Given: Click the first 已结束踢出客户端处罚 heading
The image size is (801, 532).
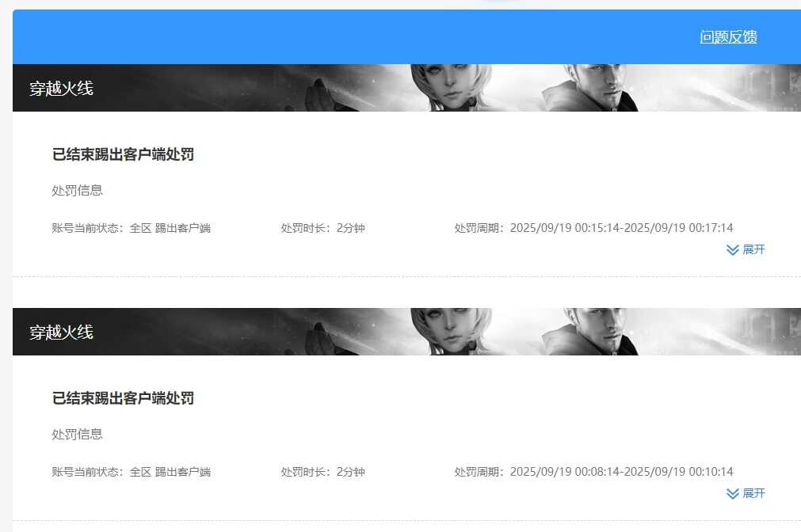Looking at the screenshot, I should point(123,154).
